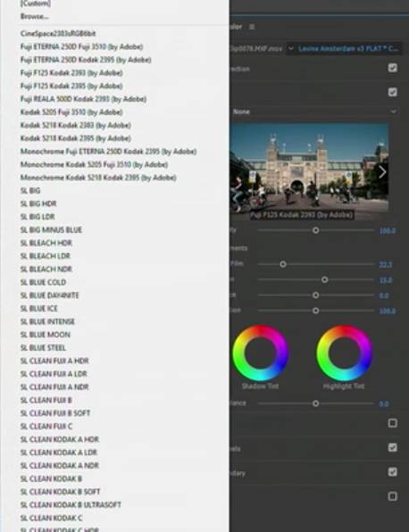The image size is (409, 532).
Task: Choose SL CLEAN KODAK B ULTRASOFT
Action: [x=71, y=505]
